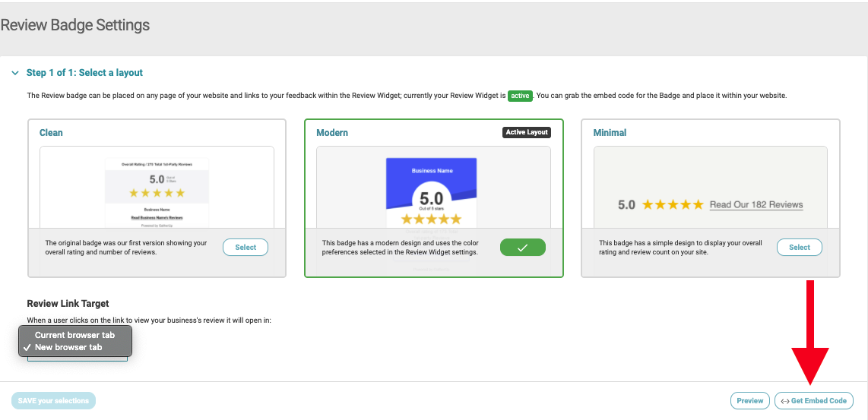Open the badge Preview
The image size is (868, 420).
click(749, 401)
